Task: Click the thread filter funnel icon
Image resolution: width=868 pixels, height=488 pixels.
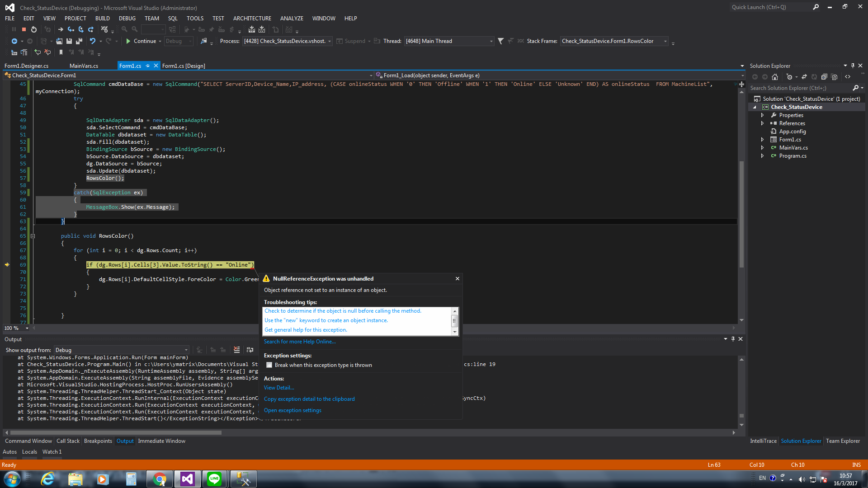Action: coord(500,41)
